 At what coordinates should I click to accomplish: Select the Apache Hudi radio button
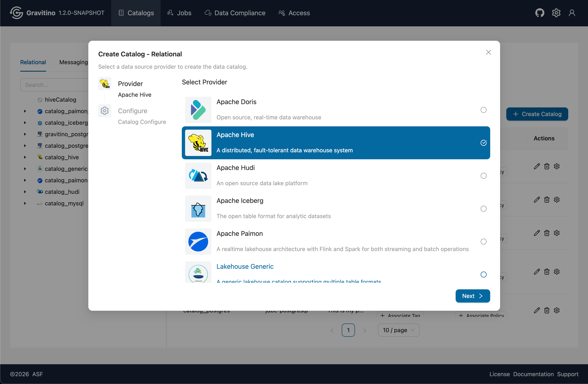click(x=483, y=176)
